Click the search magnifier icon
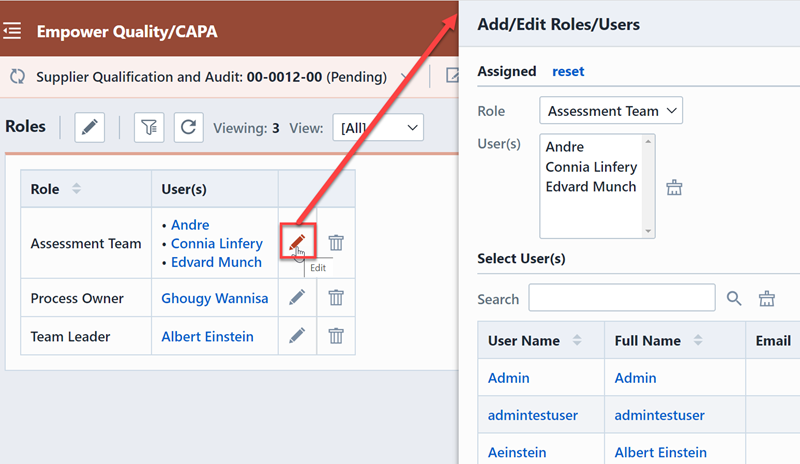The image size is (800, 464). tap(734, 298)
